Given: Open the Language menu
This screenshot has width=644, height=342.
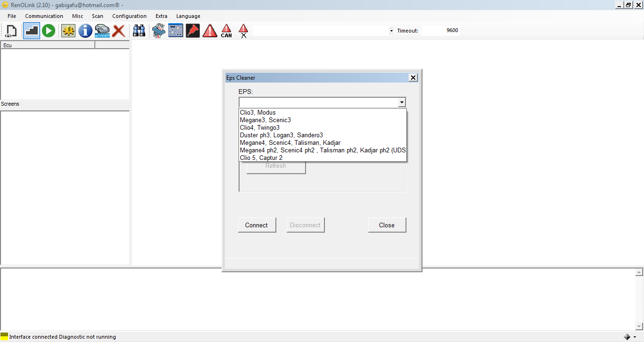Looking at the screenshot, I should click(x=188, y=16).
